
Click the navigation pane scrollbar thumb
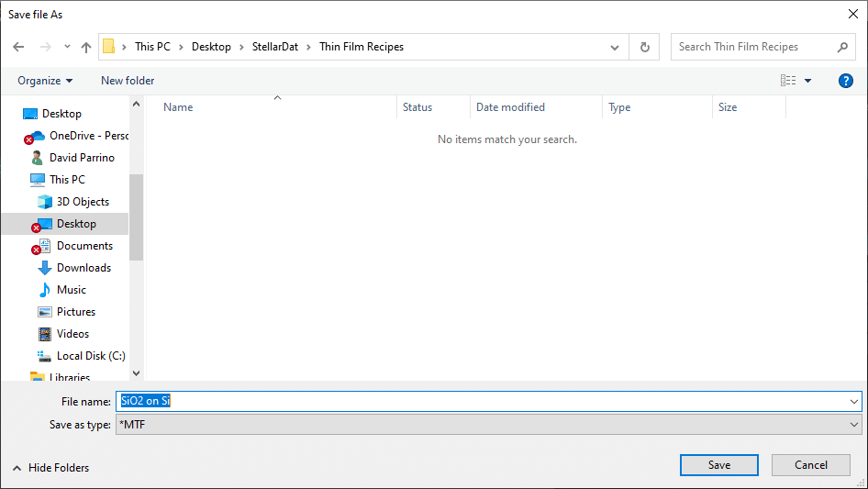[136, 217]
